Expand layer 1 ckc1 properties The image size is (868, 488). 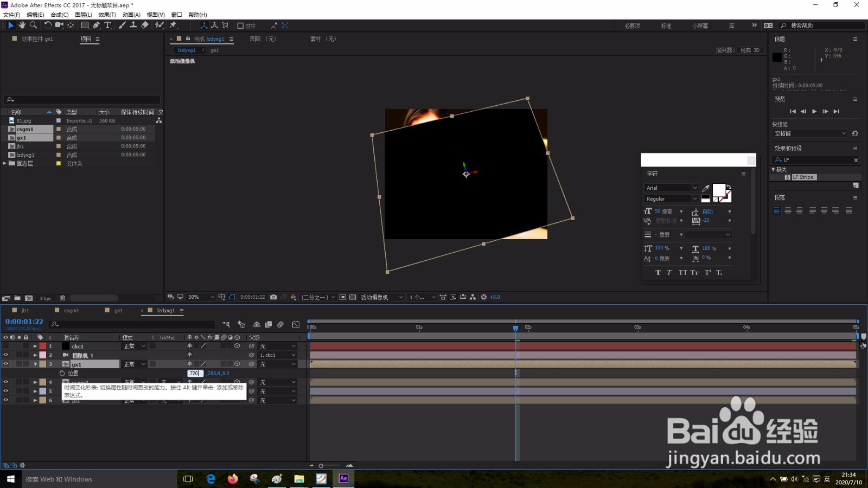(x=35, y=346)
